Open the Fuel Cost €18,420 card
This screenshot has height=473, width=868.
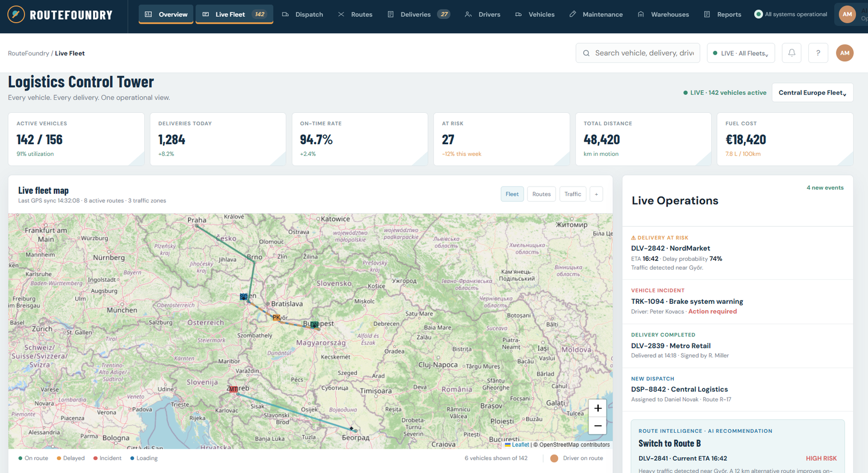tap(785, 139)
